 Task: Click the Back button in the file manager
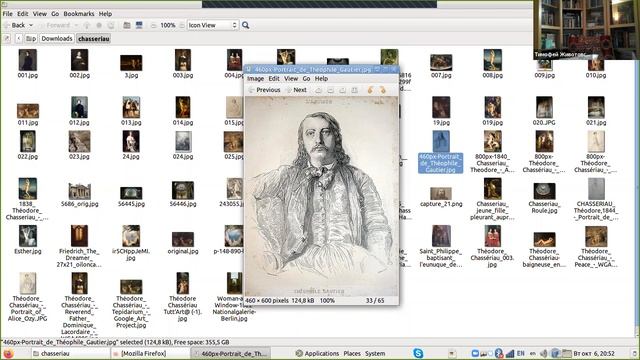pos(15,25)
